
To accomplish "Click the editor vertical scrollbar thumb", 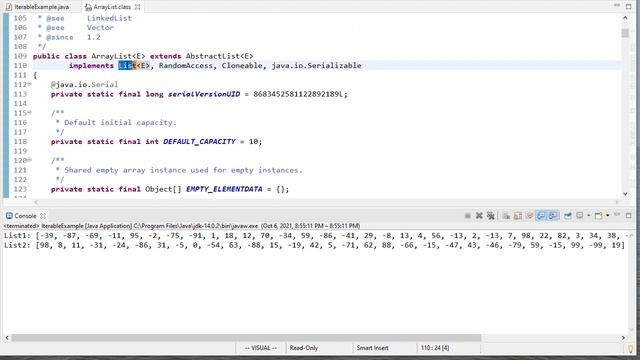I will (x=625, y=33).
